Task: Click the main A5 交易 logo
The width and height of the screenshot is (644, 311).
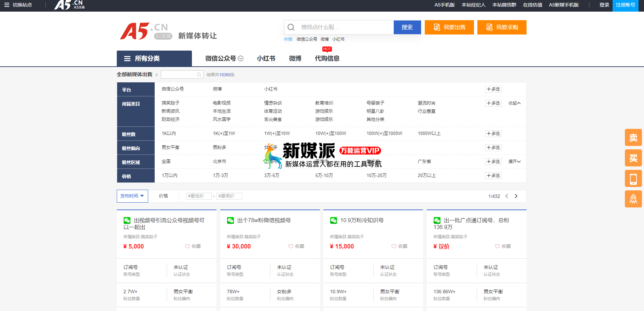Action: pos(146,31)
